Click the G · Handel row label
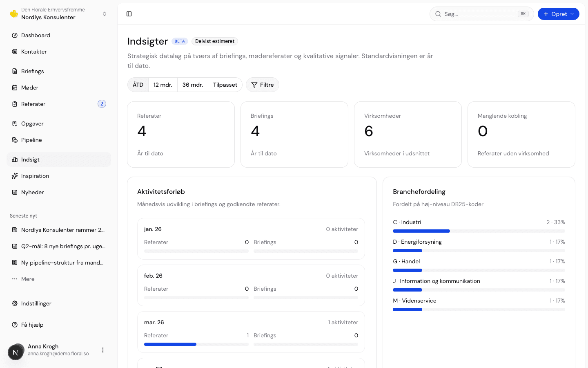588x368 pixels. coord(406,261)
